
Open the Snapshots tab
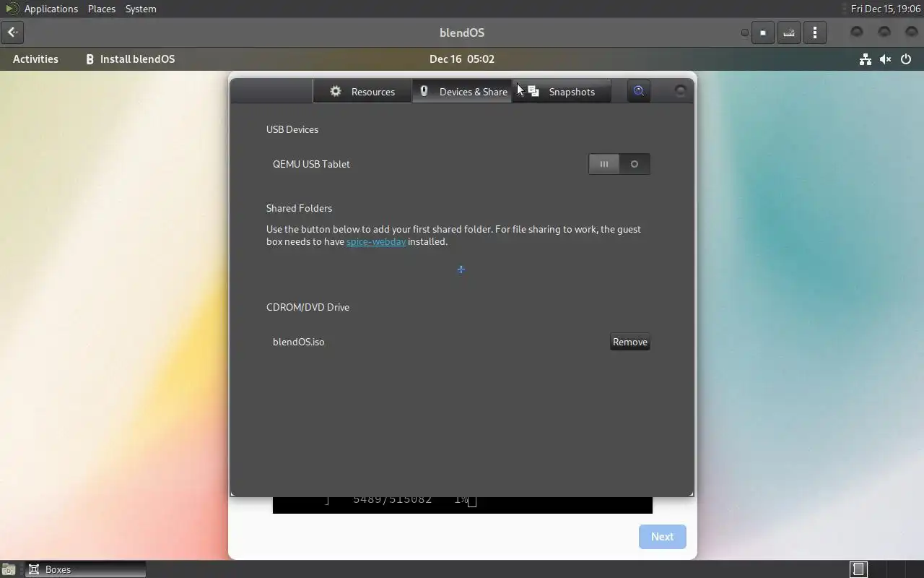point(562,91)
